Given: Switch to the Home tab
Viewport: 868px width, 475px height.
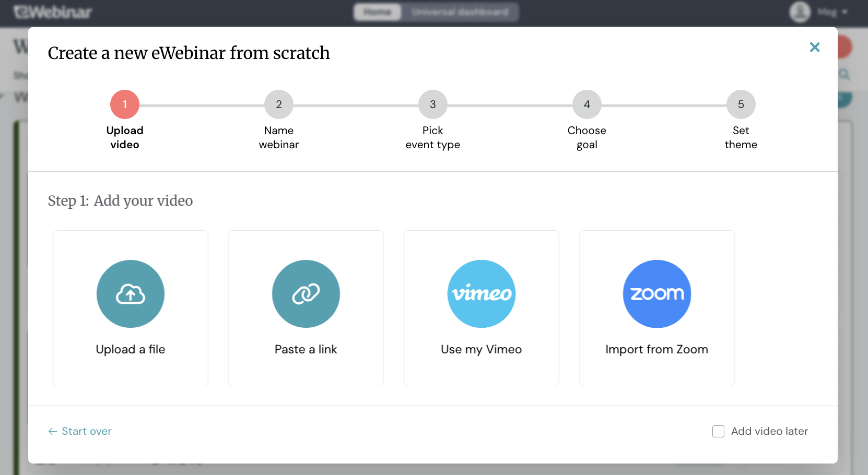Looking at the screenshot, I should coord(377,12).
